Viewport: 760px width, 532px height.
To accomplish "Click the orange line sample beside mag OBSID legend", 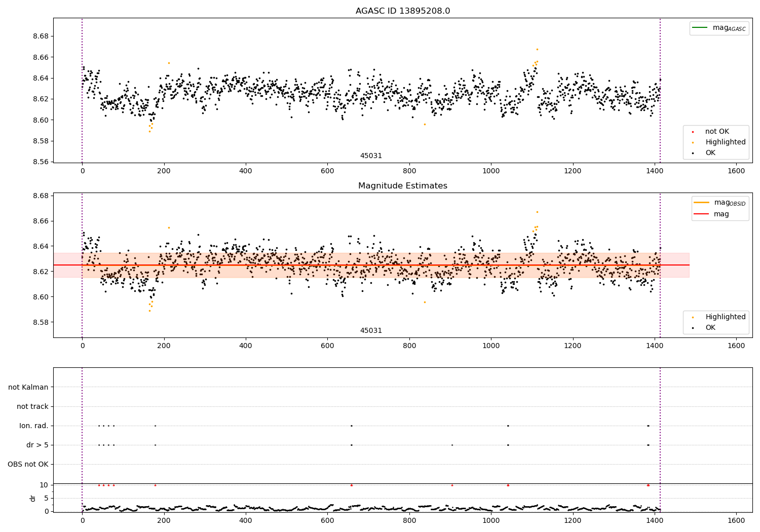I will 701,202.
